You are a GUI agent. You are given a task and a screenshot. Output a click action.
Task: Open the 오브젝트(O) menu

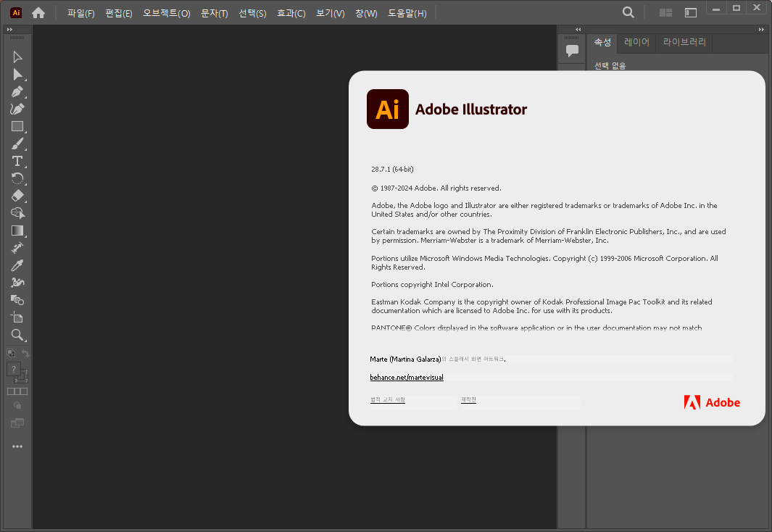167,13
